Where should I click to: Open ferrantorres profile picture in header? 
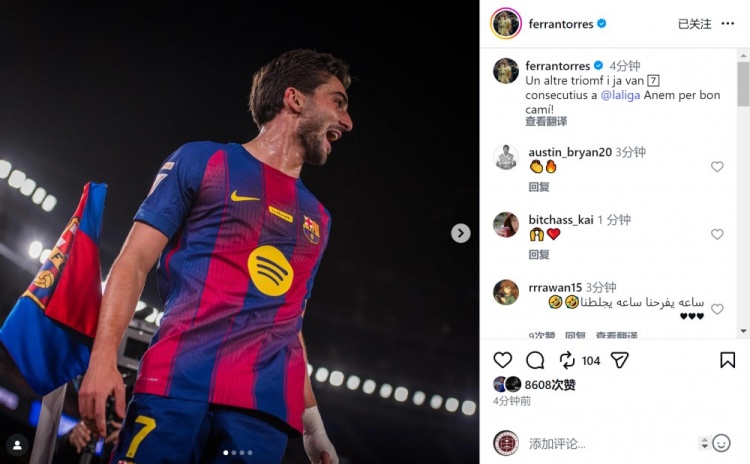pyautogui.click(x=506, y=24)
